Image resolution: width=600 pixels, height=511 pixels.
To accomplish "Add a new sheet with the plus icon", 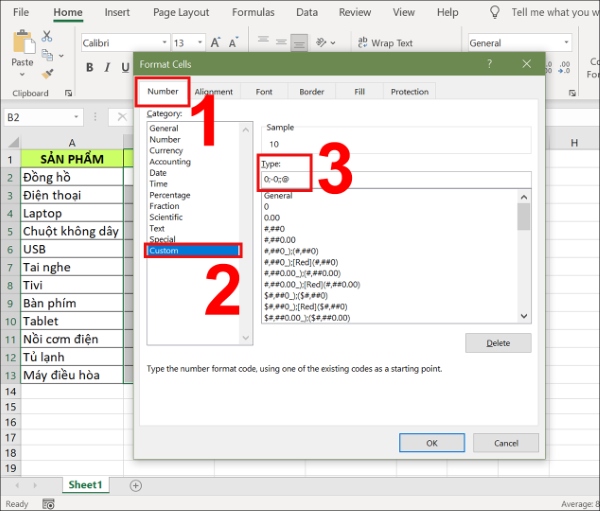I will coord(136,485).
